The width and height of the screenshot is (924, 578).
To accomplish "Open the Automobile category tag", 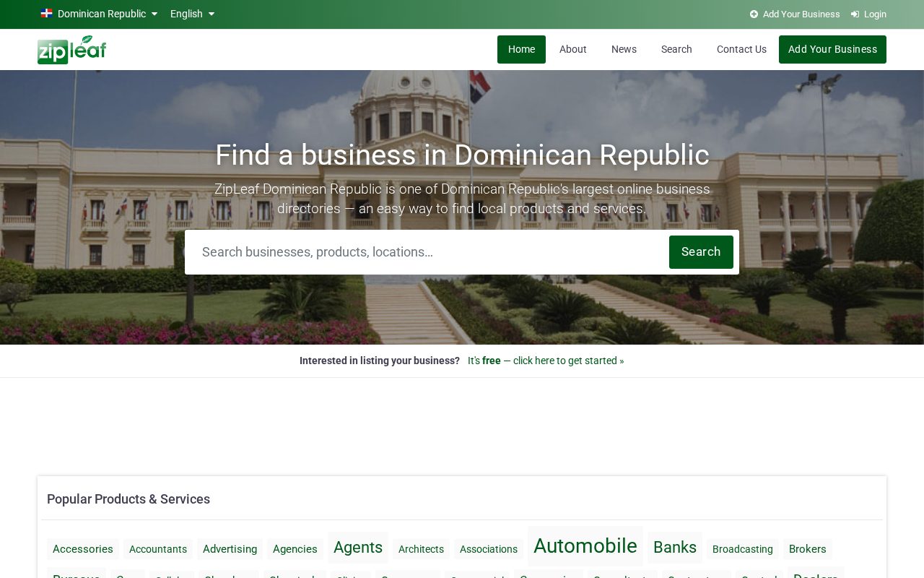I will 585,546.
